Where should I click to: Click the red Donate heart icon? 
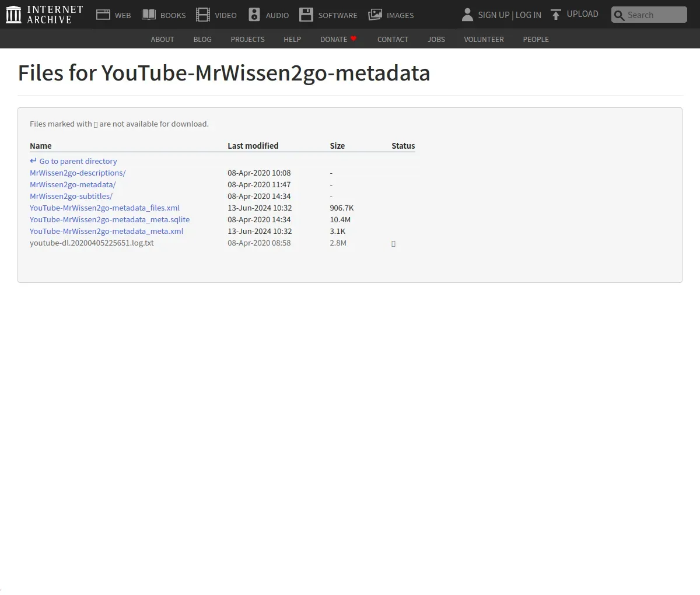pyautogui.click(x=353, y=38)
